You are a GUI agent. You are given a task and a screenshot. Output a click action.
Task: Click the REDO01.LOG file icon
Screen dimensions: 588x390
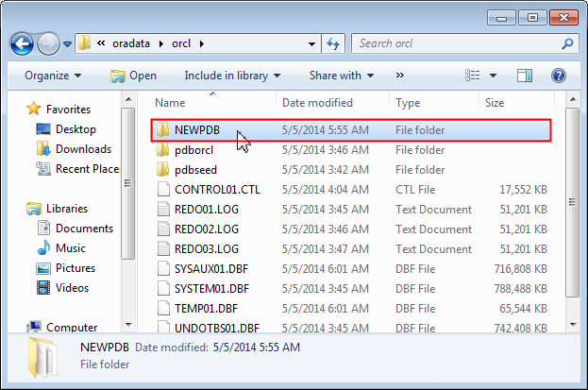pyautogui.click(x=163, y=209)
